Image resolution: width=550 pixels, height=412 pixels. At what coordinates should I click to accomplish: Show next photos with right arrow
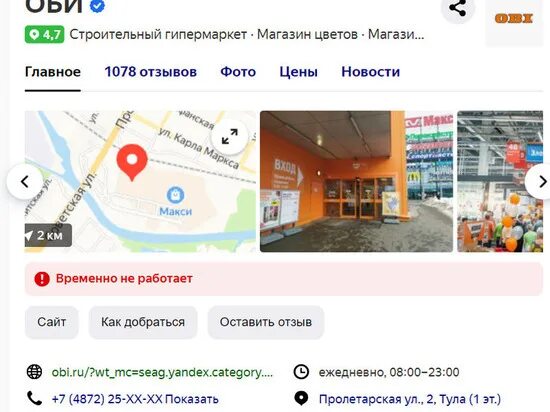(x=541, y=182)
